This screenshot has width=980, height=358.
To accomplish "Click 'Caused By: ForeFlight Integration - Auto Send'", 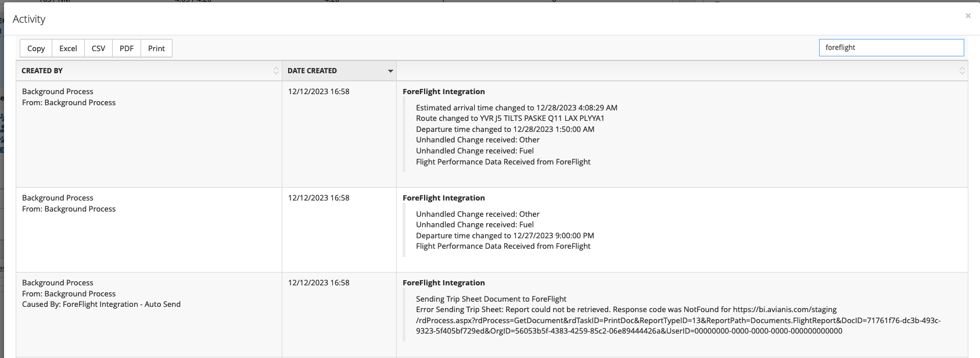I will coord(101,304).
